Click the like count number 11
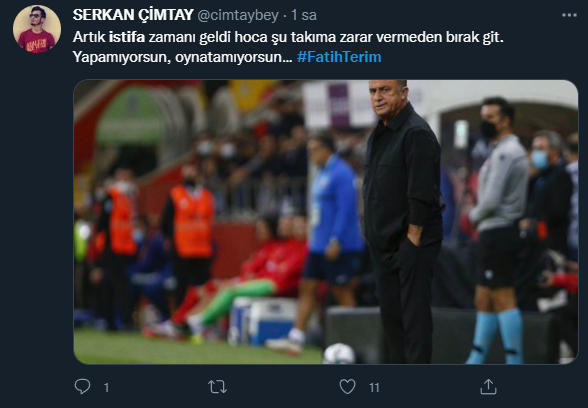This screenshot has width=588, height=408. tap(374, 387)
